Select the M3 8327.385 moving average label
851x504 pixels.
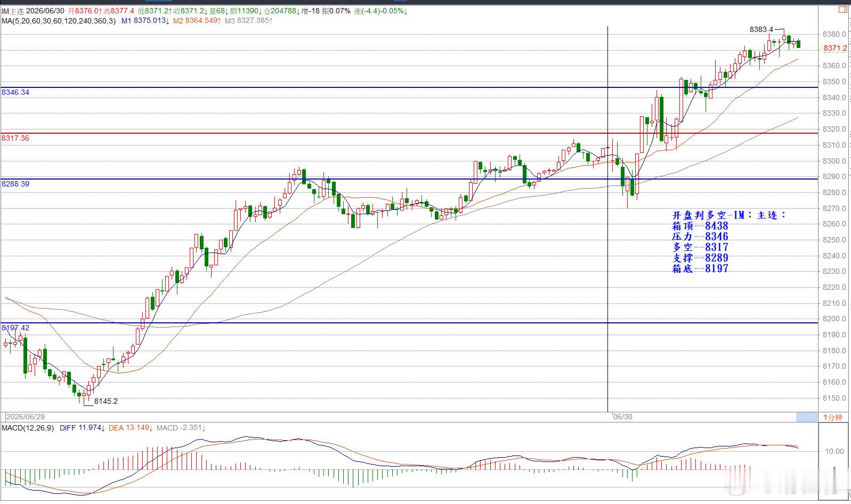click(x=248, y=21)
